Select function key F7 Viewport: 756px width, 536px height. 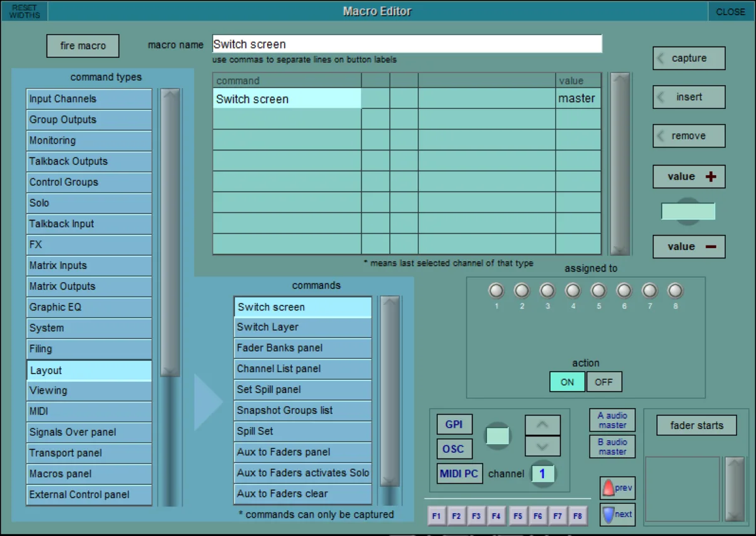(558, 516)
